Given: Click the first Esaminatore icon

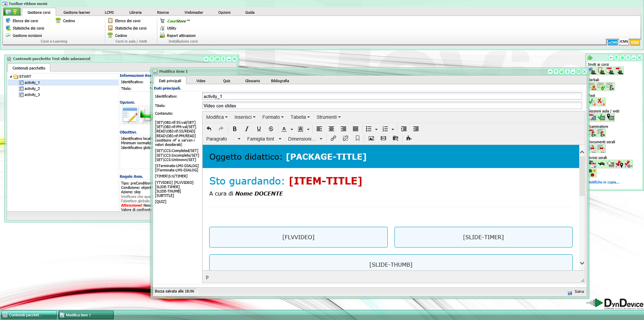Looking at the screenshot, I should (x=592, y=133).
